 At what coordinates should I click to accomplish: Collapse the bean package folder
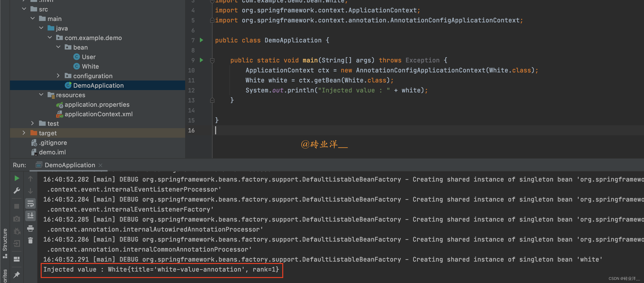click(58, 47)
